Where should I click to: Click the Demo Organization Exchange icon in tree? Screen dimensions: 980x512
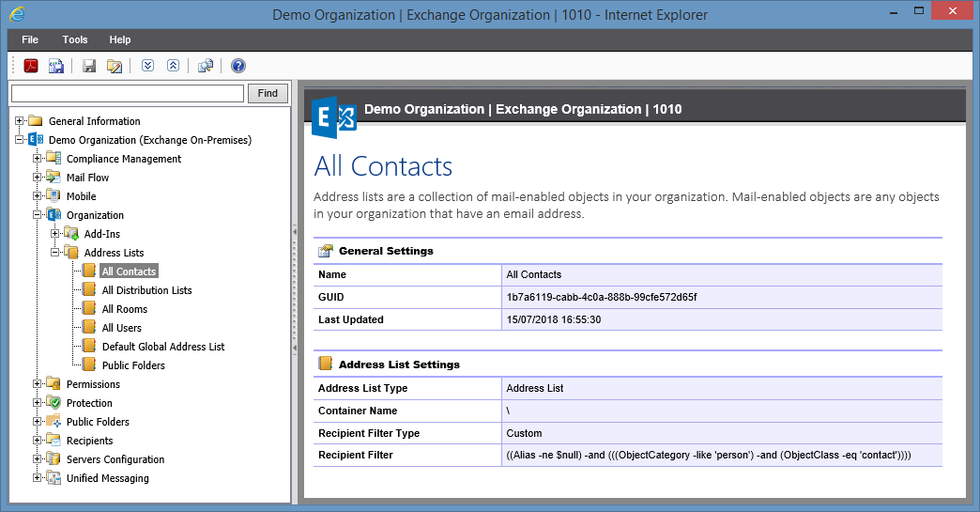(37, 139)
